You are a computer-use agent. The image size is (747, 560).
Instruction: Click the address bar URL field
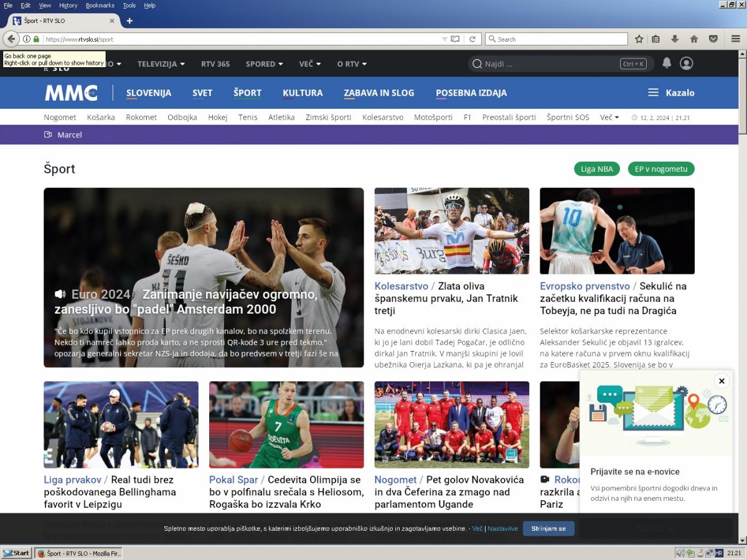243,39
